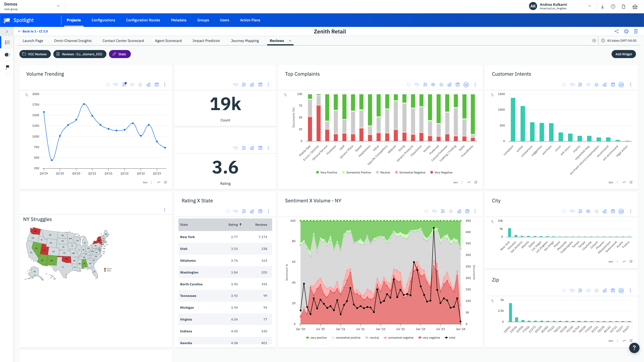Viewport: 644px width, 362px height.
Task: Open the Andrea Kulkarni account dropdown
Action: coord(590,6)
